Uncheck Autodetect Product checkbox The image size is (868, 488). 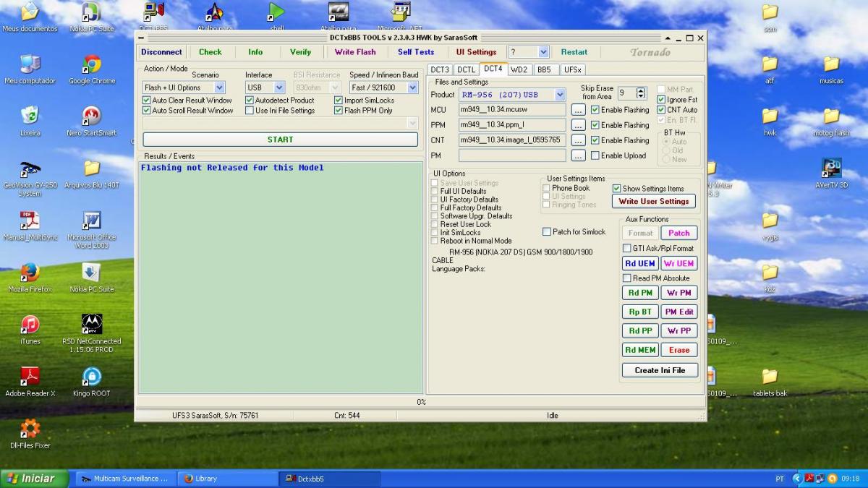click(250, 100)
